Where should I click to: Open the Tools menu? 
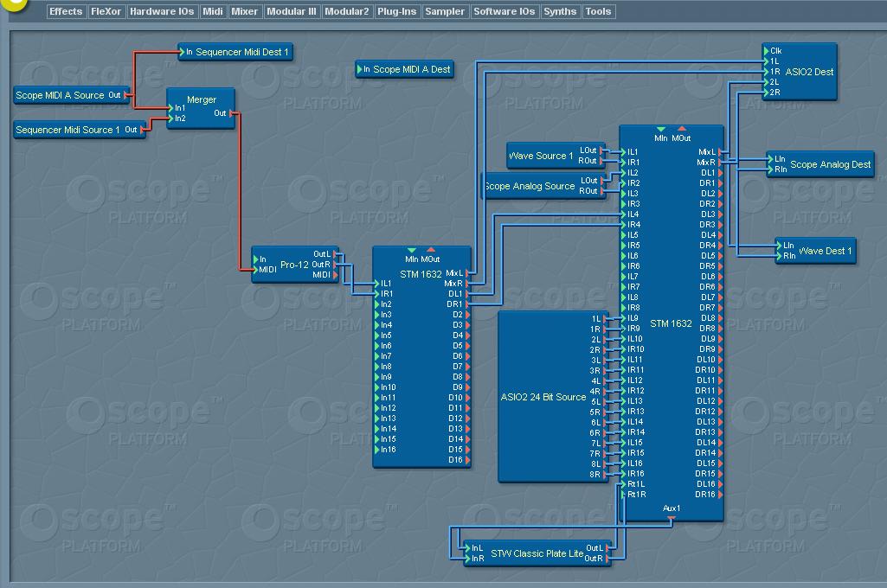click(x=599, y=11)
